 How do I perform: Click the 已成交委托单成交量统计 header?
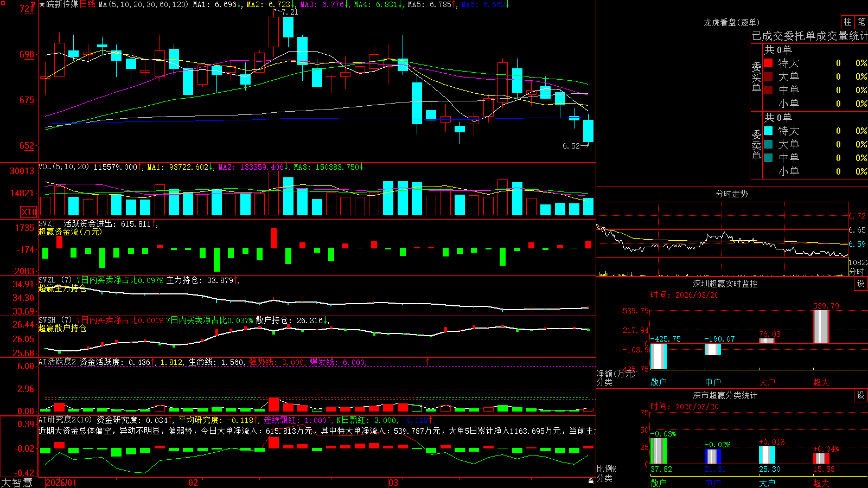pos(809,36)
